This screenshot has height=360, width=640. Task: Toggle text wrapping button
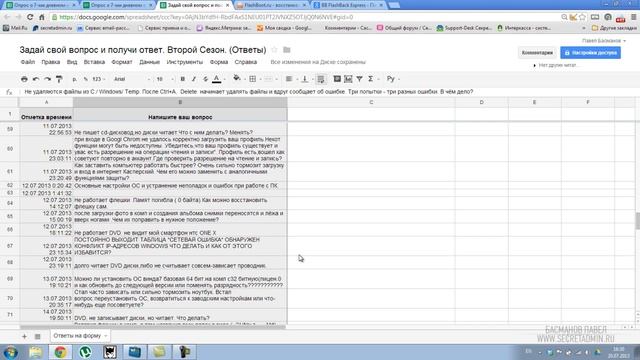[321, 79]
